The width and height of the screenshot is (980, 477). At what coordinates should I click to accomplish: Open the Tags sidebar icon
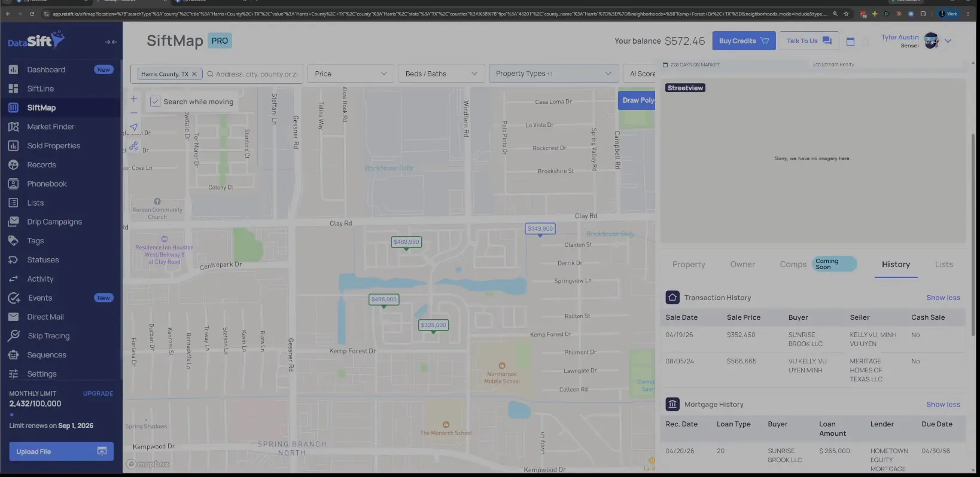click(x=13, y=241)
